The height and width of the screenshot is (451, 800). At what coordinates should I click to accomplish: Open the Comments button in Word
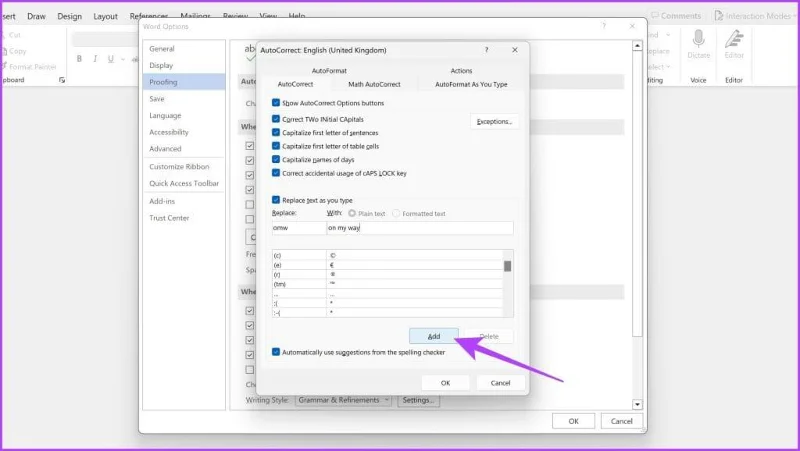[x=676, y=16]
